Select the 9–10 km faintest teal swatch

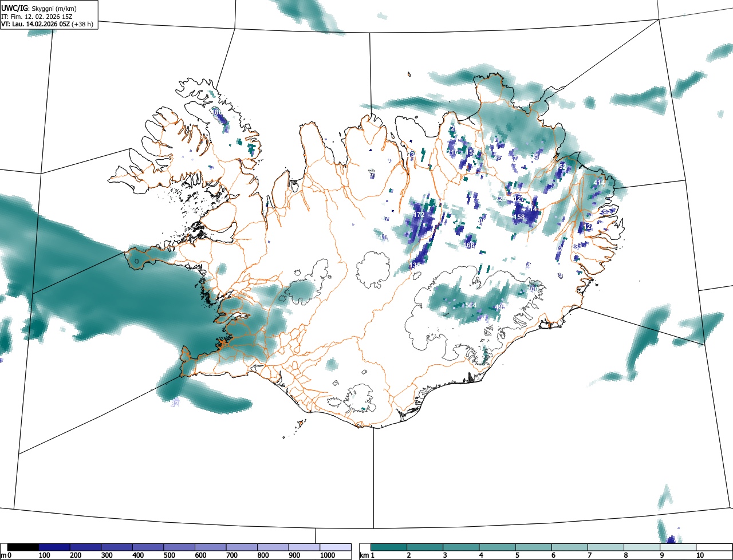click(677, 547)
